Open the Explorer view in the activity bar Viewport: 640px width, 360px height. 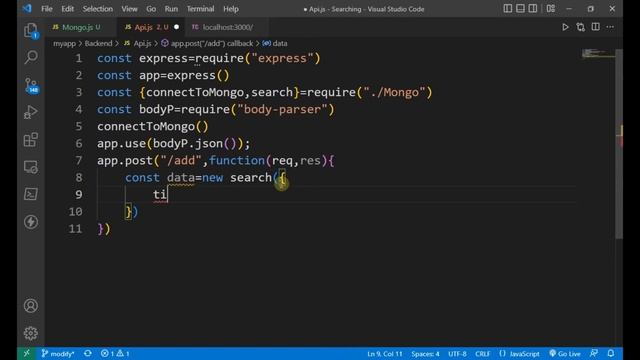coord(31,31)
